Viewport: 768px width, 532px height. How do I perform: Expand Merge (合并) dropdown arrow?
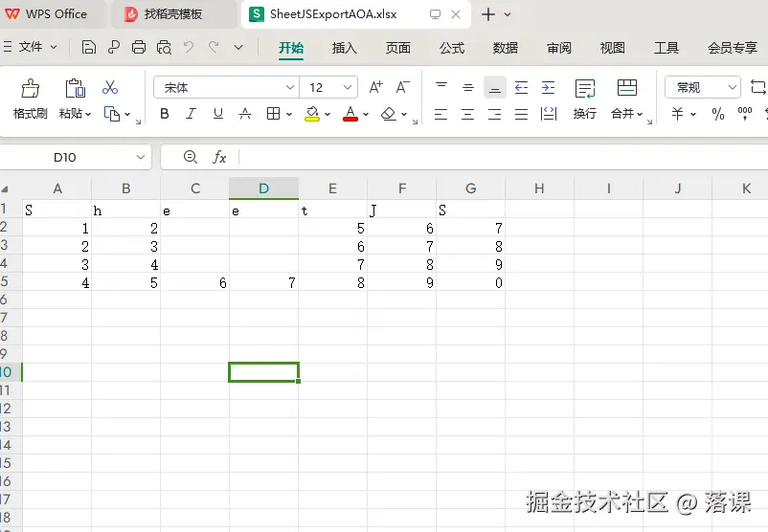click(x=640, y=114)
